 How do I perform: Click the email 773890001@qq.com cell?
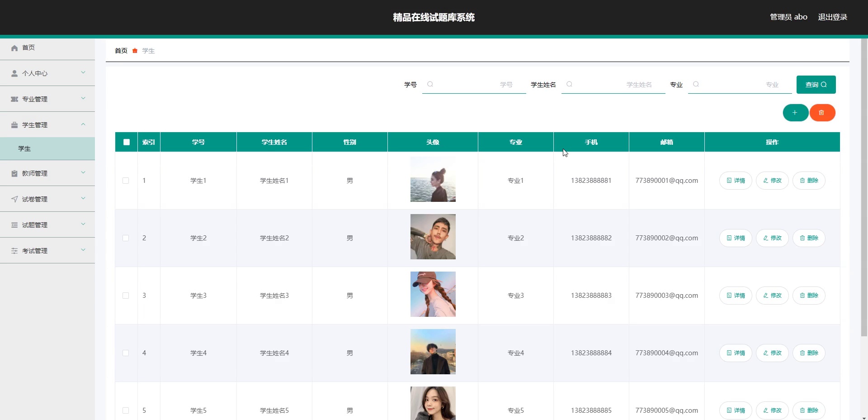click(x=667, y=181)
